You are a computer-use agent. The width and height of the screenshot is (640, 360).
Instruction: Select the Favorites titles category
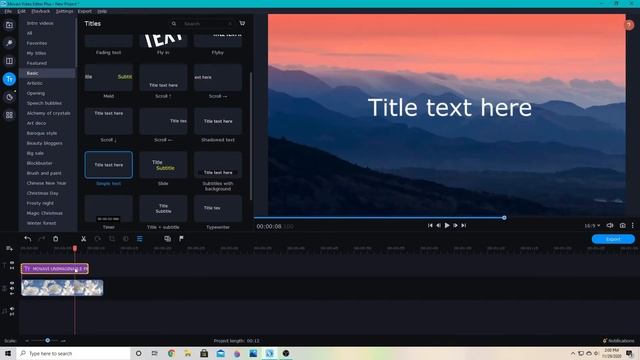click(x=37, y=43)
